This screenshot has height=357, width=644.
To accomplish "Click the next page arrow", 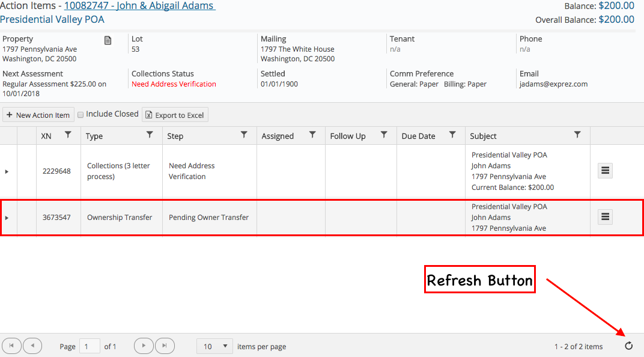I will pos(143,346).
